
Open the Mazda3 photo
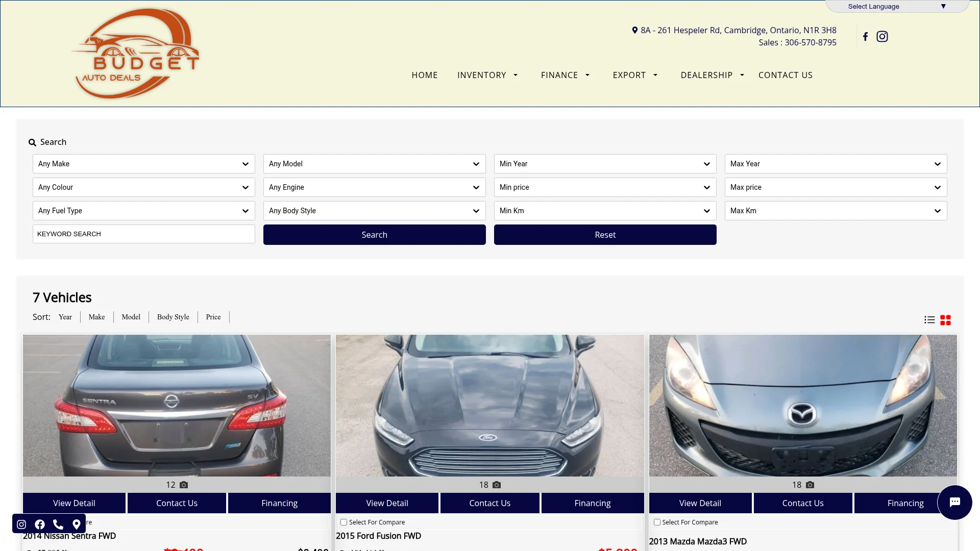803,406
